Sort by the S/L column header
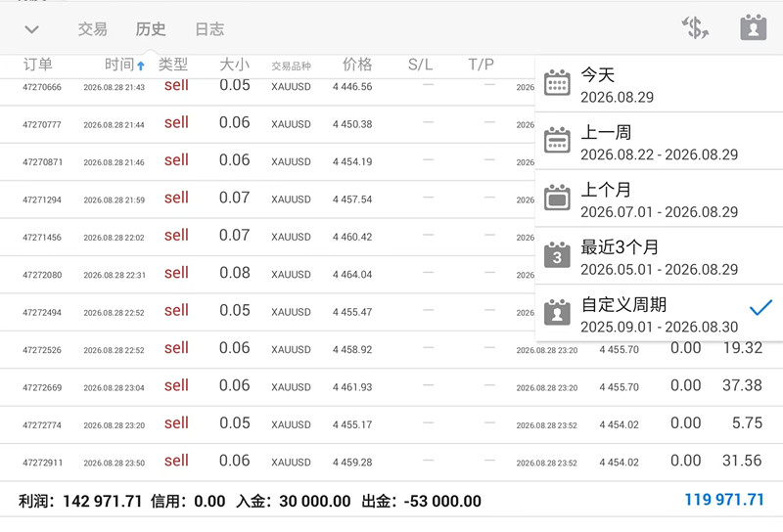This screenshot has height=532, width=783. coord(420,65)
